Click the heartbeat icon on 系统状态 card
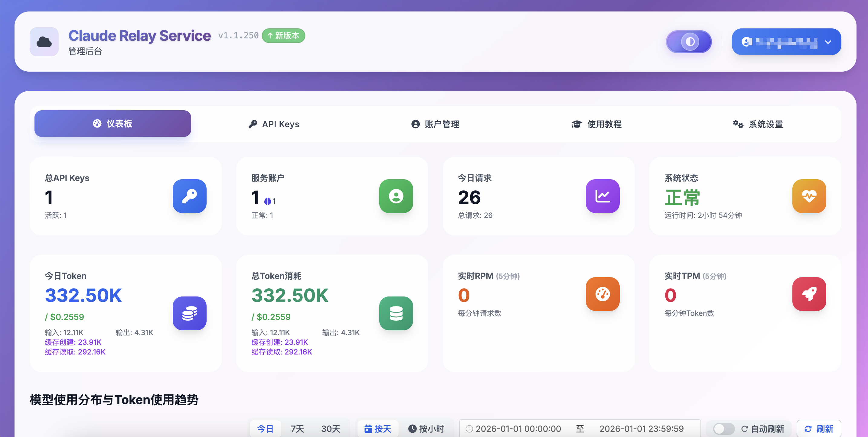The image size is (868, 437). 809,196
